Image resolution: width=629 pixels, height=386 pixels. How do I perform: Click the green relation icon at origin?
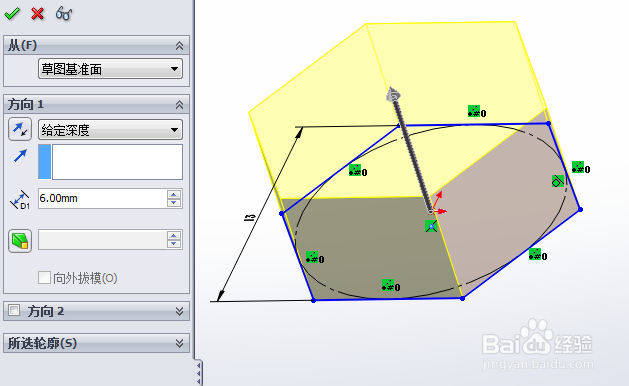(x=431, y=226)
